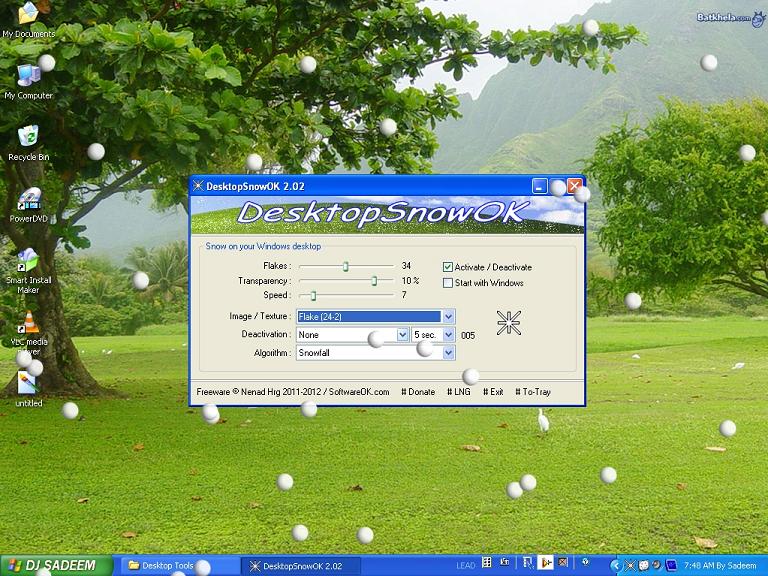Click the DesktopSnowOK banner image
Image resolution: width=768 pixels, height=576 pixels.
coord(387,215)
